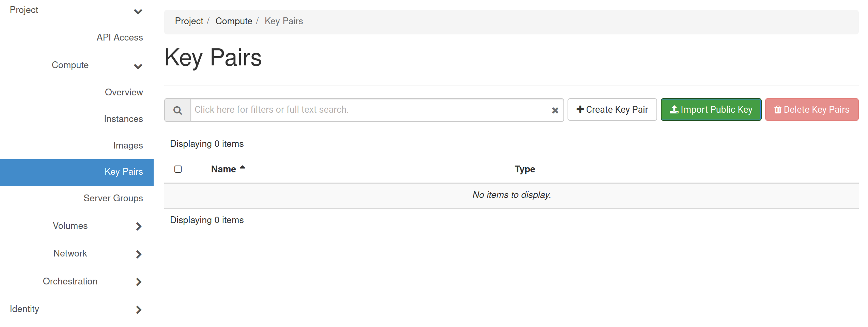Viewport: 868px width, 327px height.
Task: Click the Project breadcrumb link
Action: pos(189,21)
